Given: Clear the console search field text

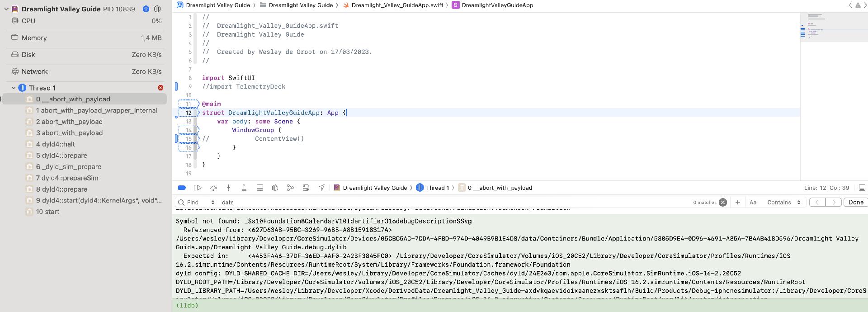Looking at the screenshot, I should [723, 202].
